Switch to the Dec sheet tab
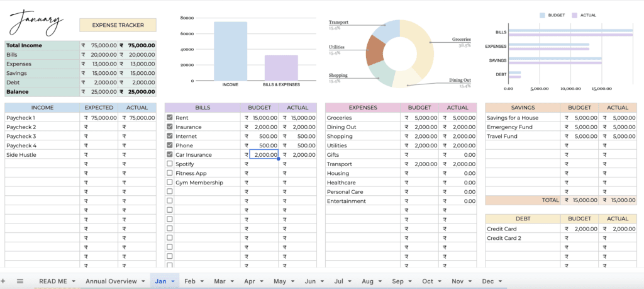 tap(488, 281)
